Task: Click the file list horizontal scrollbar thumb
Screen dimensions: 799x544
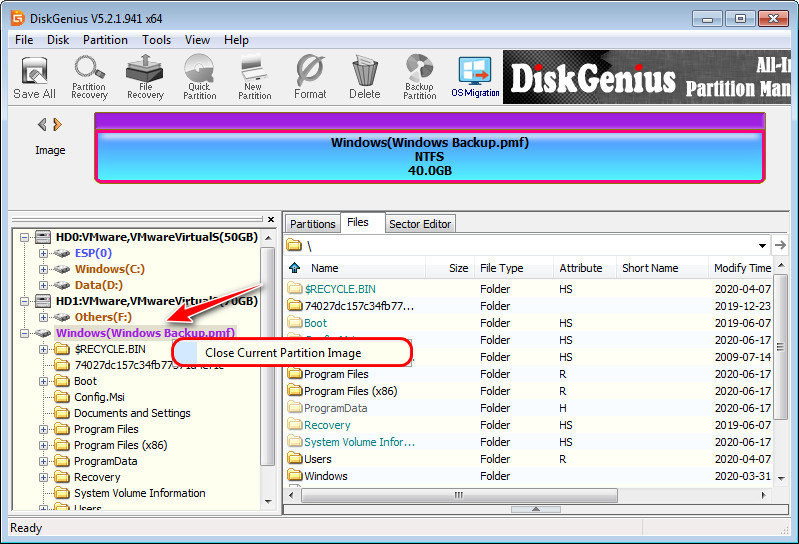Action: coord(459,495)
